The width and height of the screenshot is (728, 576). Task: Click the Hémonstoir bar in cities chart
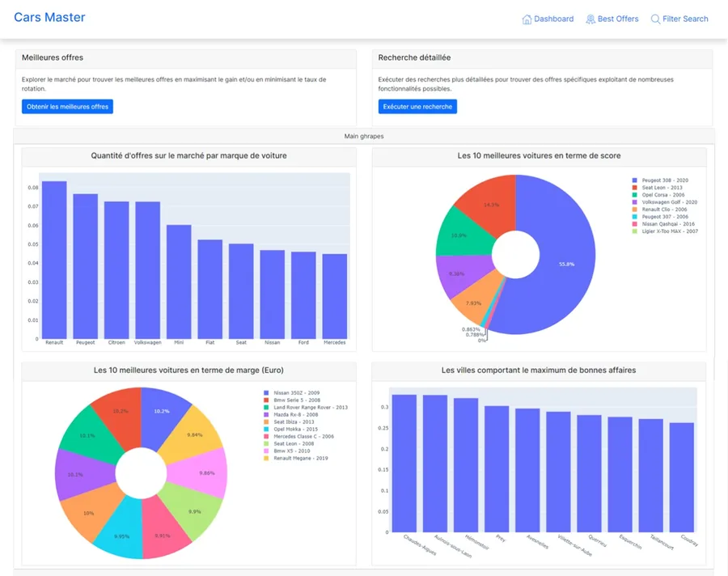[x=466, y=465]
